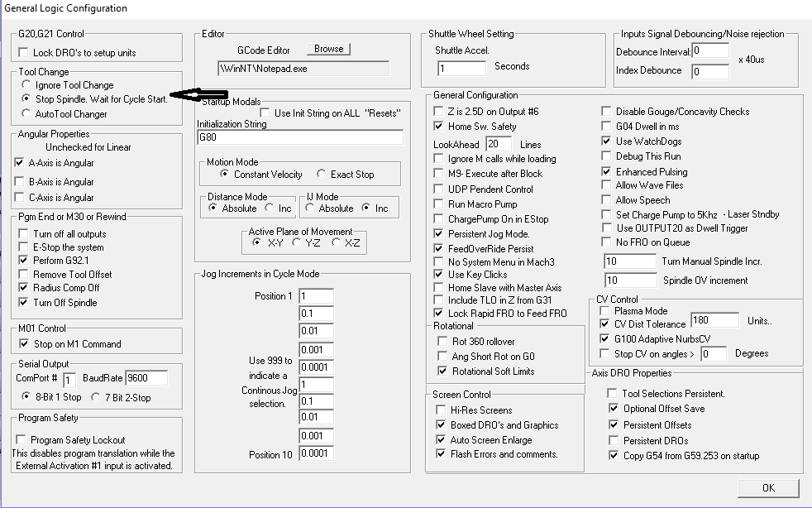Click the Browse button for GCode Editor
812x508 pixels.
(329, 49)
